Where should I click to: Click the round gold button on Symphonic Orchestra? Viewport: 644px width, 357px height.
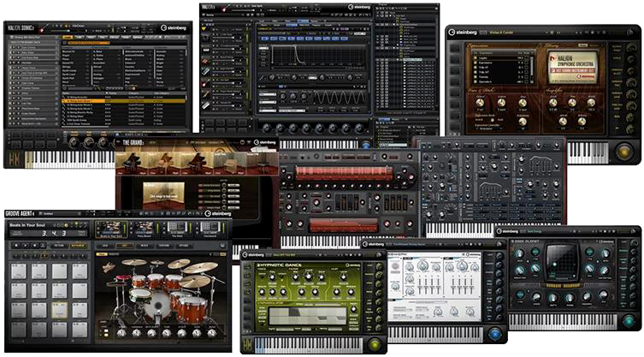623,152
